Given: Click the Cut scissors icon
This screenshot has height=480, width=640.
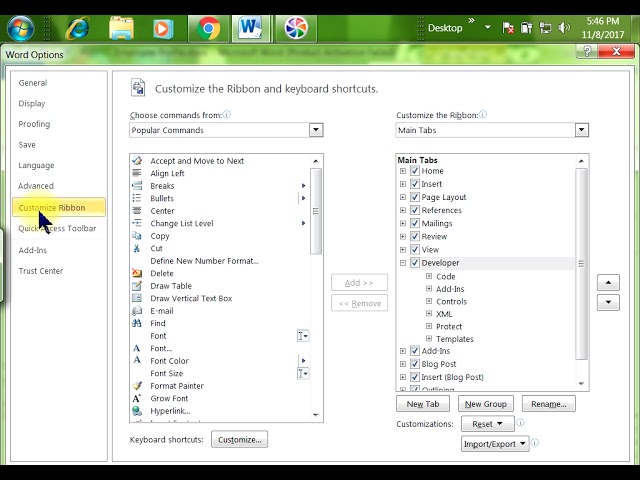Looking at the screenshot, I should (x=137, y=248).
